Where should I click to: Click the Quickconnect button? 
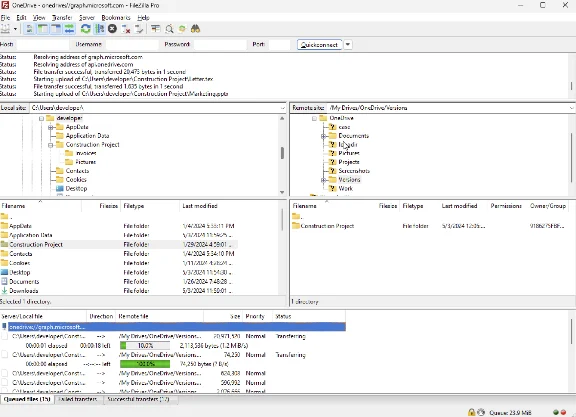pyautogui.click(x=319, y=45)
